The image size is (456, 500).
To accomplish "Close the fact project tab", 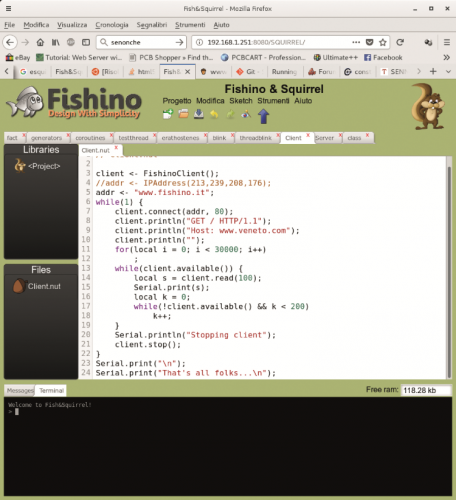I will click(x=24, y=135).
